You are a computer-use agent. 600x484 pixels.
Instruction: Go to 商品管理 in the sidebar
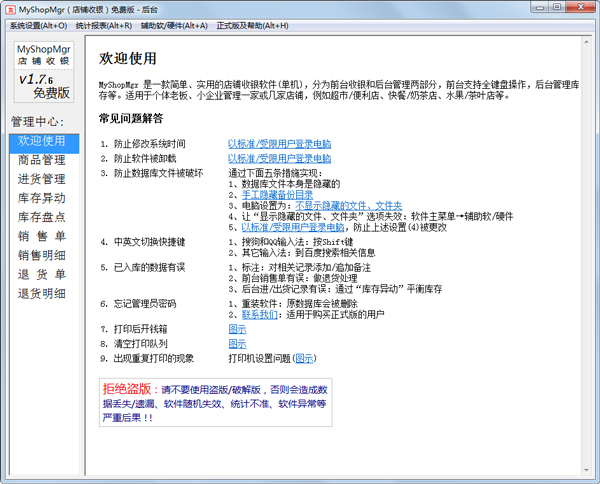[42, 160]
